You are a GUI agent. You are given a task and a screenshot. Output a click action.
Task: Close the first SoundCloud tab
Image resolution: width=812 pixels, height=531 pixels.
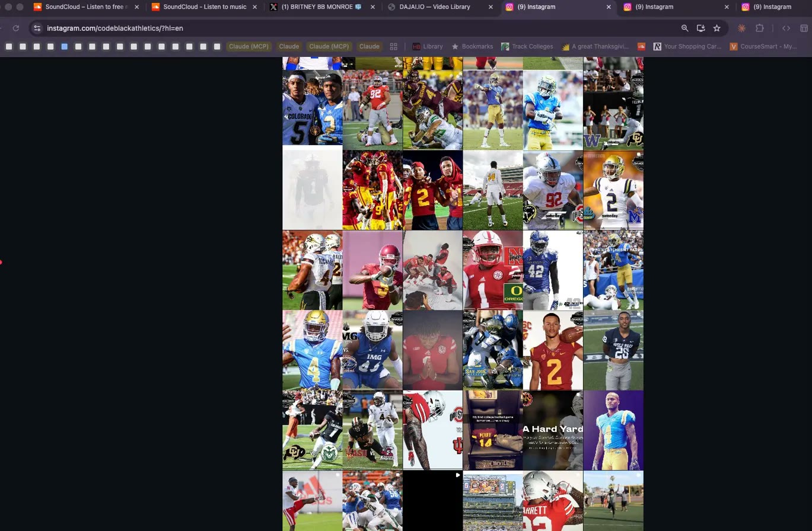coord(137,7)
